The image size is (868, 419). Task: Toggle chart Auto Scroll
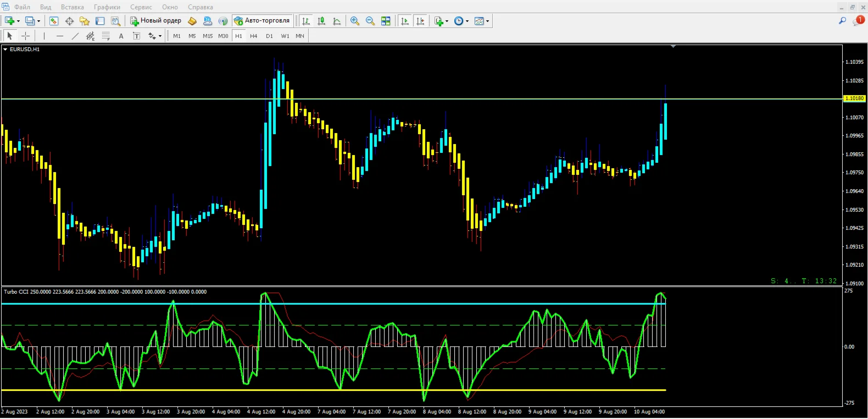405,21
